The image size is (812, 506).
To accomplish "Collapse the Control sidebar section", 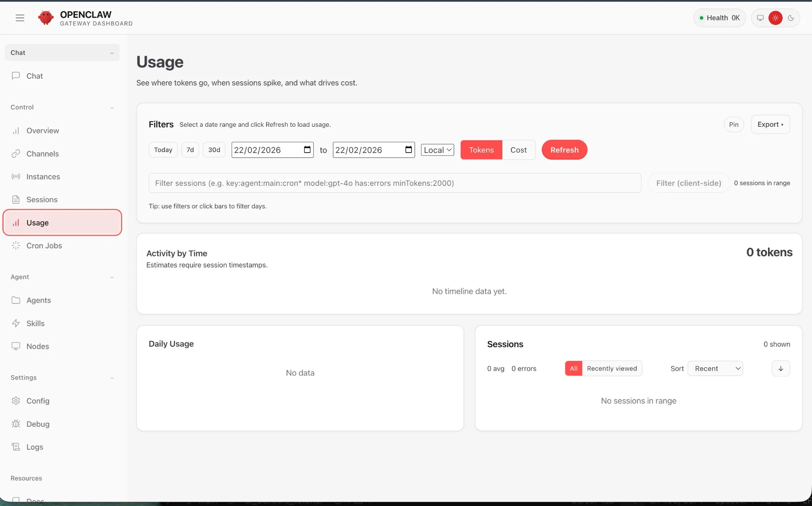I will (62, 107).
